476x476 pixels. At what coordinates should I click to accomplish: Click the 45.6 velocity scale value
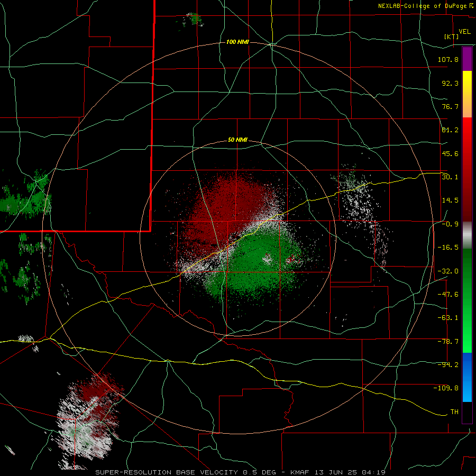(x=450, y=153)
